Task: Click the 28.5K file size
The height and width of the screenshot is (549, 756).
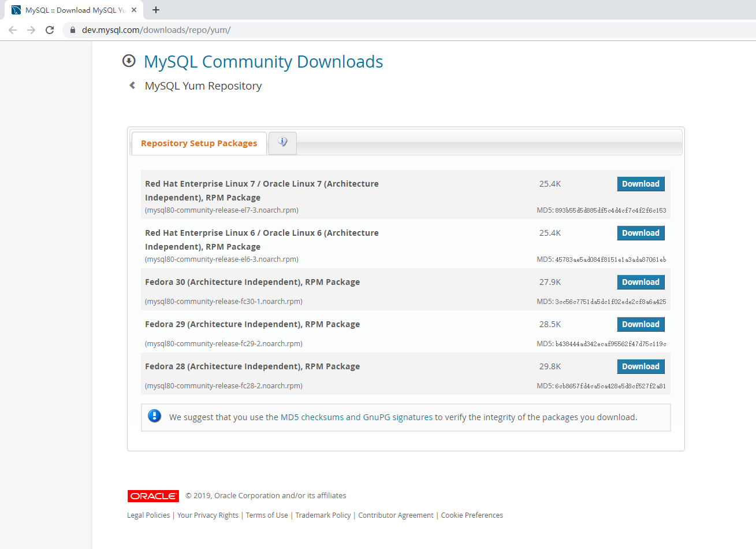Action: (x=550, y=324)
